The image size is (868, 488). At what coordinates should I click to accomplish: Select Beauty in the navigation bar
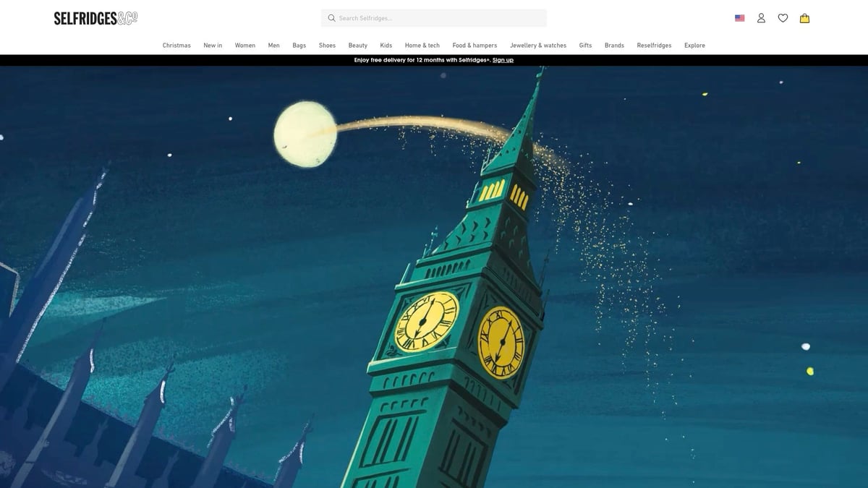pyautogui.click(x=357, y=46)
